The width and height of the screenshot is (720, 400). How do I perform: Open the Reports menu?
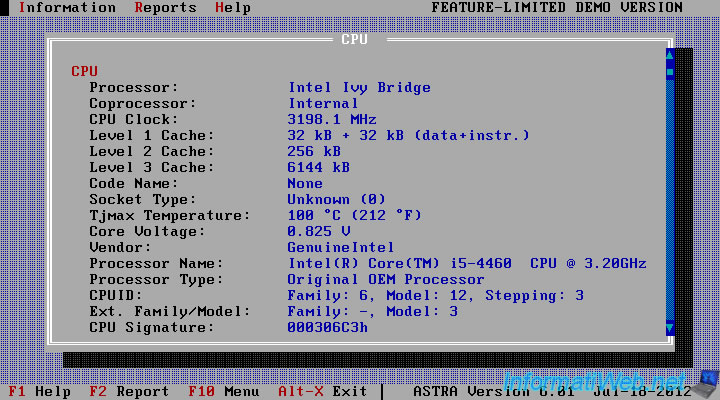165,8
